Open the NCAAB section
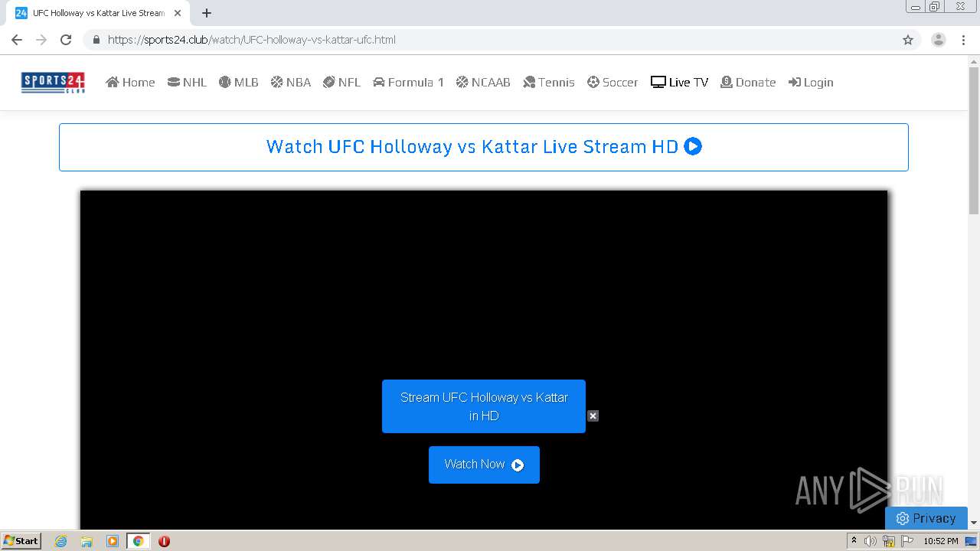Image resolution: width=980 pixels, height=551 pixels. (483, 83)
